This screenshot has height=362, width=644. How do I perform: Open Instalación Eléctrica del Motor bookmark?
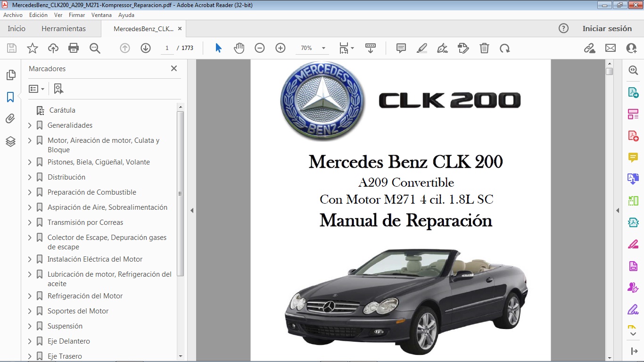95,259
